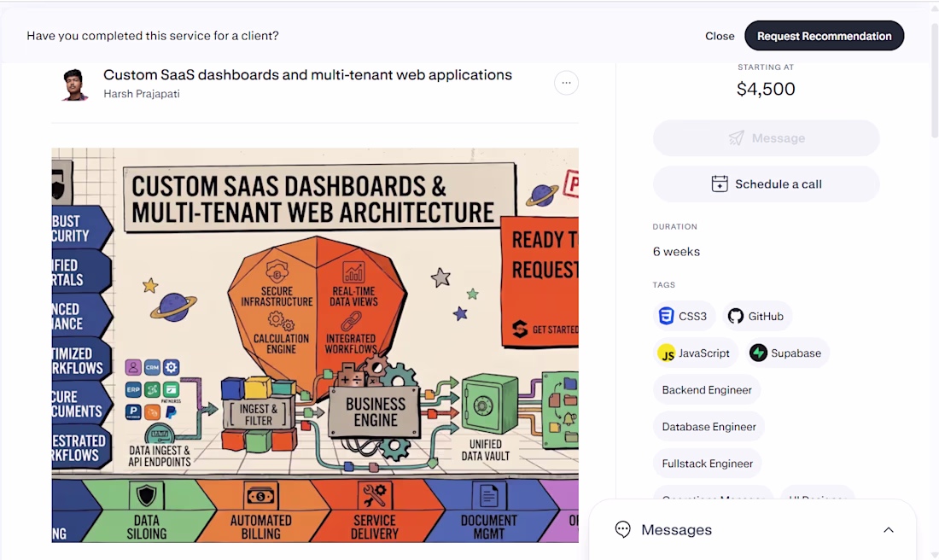Viewport: 939px width, 560px height.
Task: Select the GitHub tag icon
Action: 735,316
